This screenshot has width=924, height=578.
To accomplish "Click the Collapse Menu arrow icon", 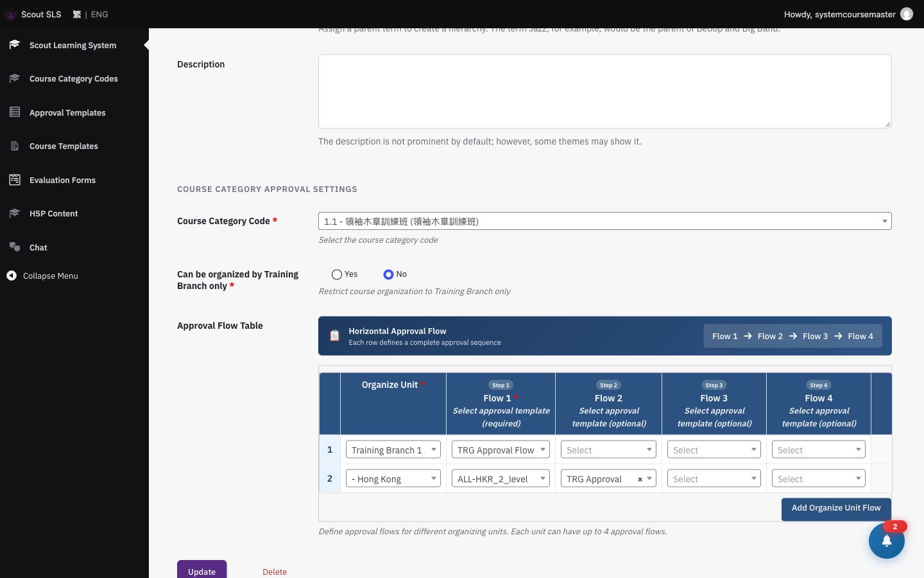I will tap(12, 276).
